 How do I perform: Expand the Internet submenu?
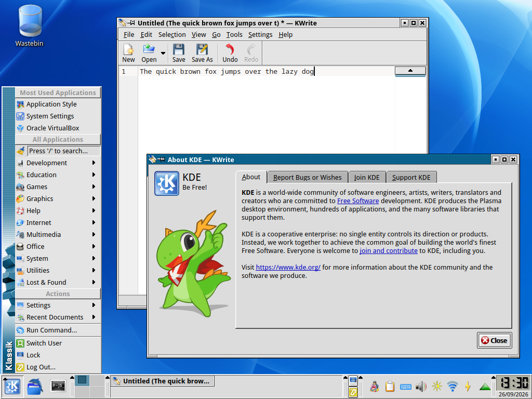click(58, 222)
